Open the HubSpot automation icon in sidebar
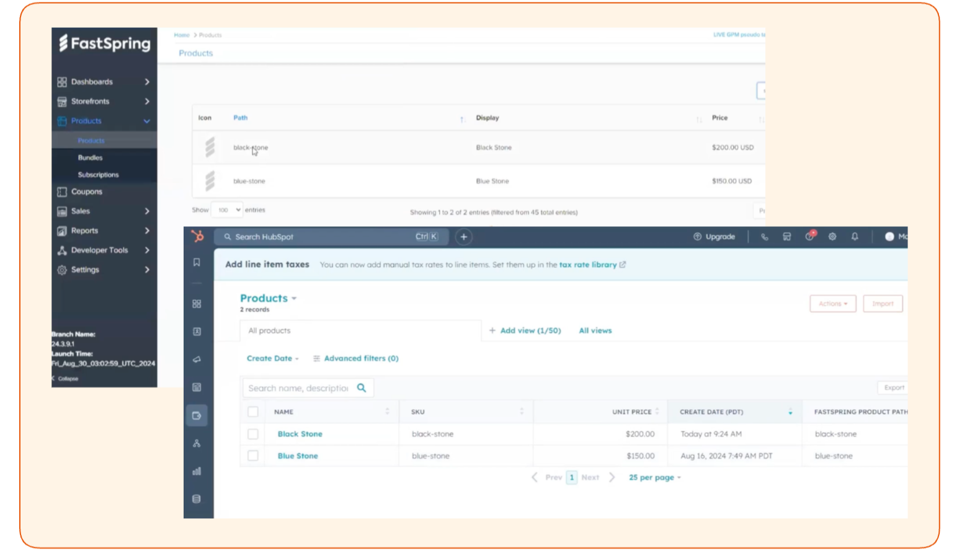Screen dimensions: 980x551 (x=197, y=443)
